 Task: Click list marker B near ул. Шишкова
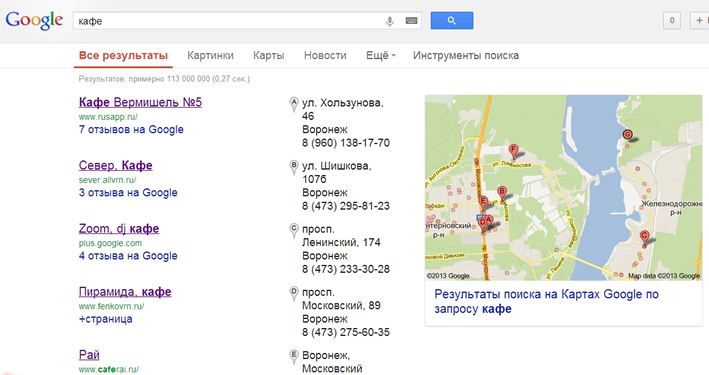[294, 168]
